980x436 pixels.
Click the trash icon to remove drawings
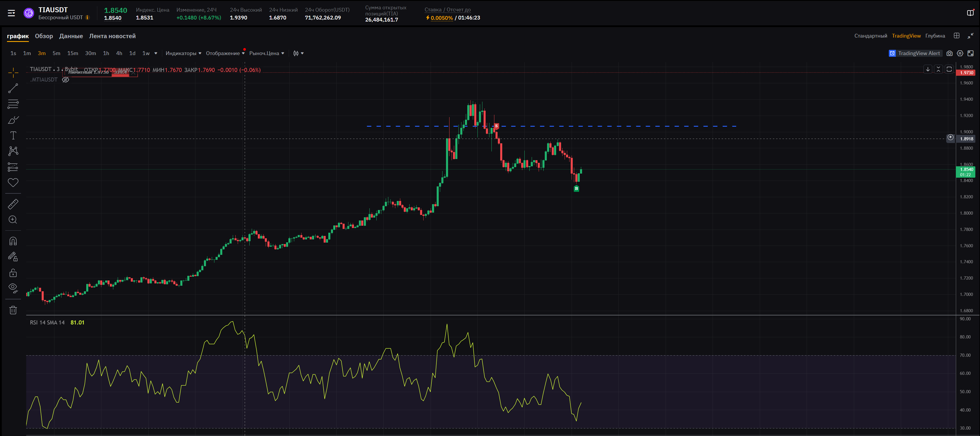pyautogui.click(x=13, y=310)
